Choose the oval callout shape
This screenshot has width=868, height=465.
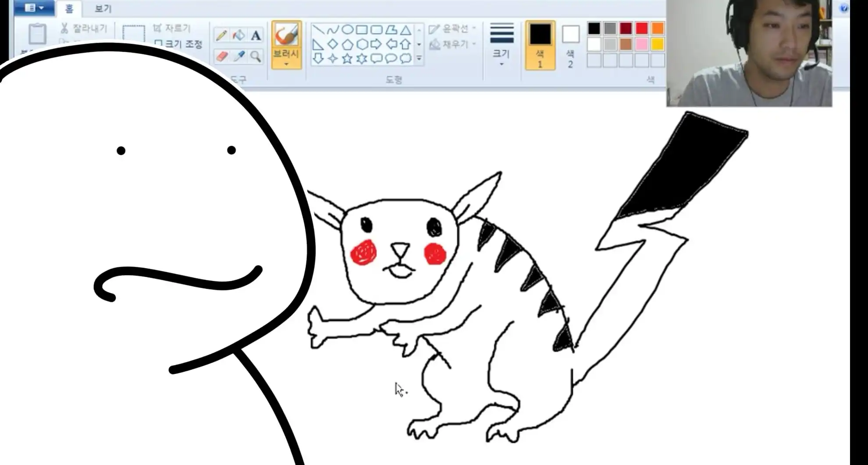pos(391,58)
